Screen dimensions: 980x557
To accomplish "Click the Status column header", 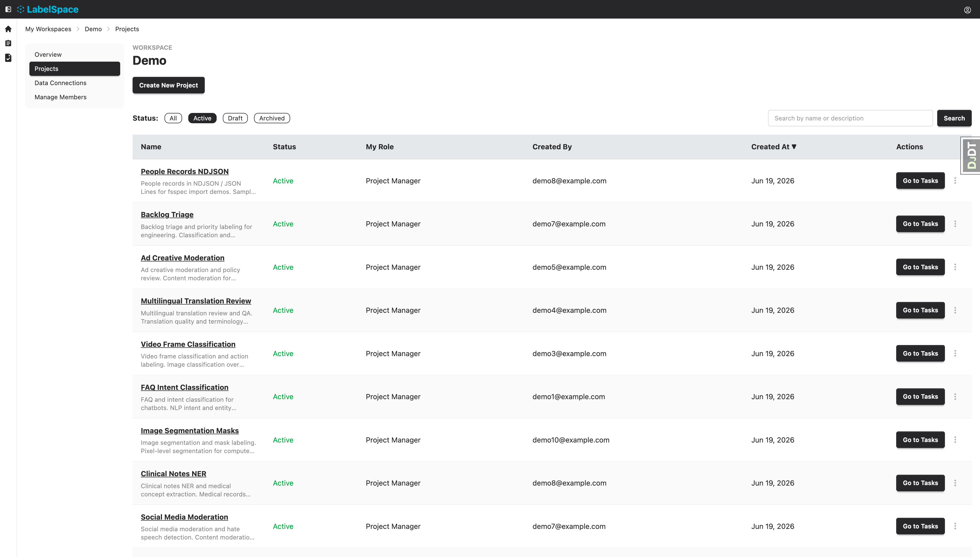I will coord(284,147).
